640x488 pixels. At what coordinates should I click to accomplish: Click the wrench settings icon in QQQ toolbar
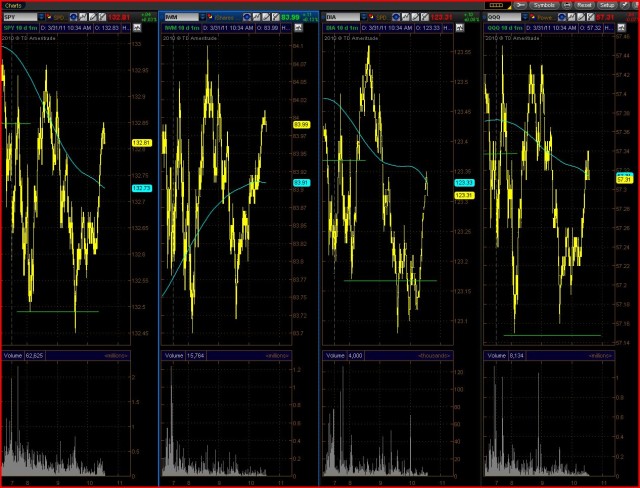click(x=591, y=17)
